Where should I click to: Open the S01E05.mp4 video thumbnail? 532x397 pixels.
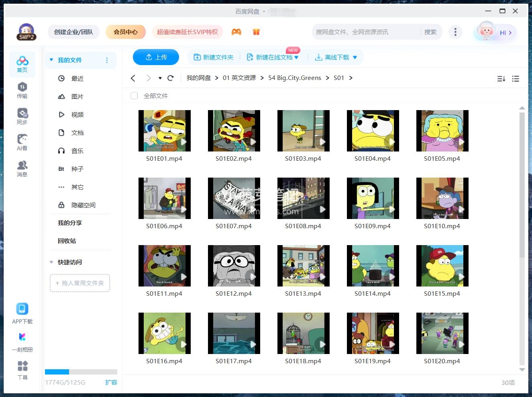[x=442, y=130]
